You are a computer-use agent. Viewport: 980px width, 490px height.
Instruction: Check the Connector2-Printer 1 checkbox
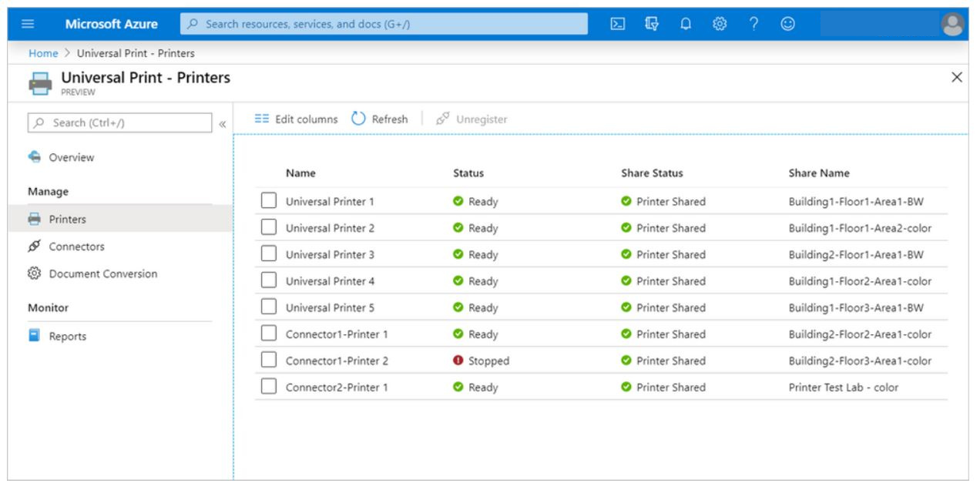(268, 388)
